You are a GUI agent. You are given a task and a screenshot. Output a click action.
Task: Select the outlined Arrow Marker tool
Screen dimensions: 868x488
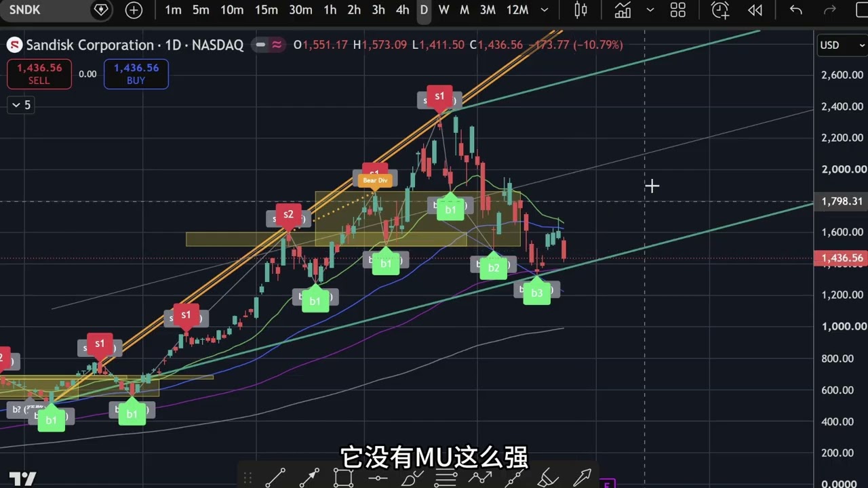pyautogui.click(x=582, y=477)
